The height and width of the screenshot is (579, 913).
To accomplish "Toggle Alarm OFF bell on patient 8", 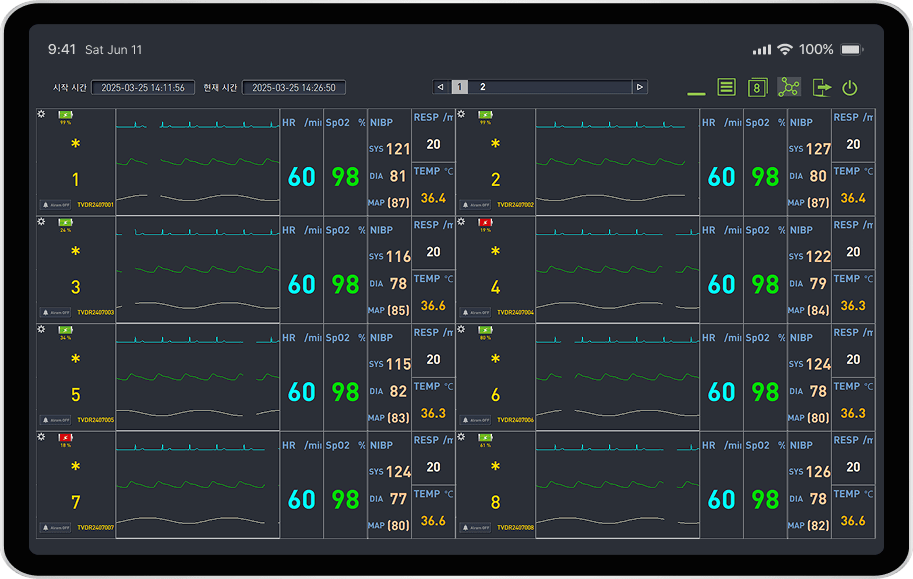I will point(475,528).
